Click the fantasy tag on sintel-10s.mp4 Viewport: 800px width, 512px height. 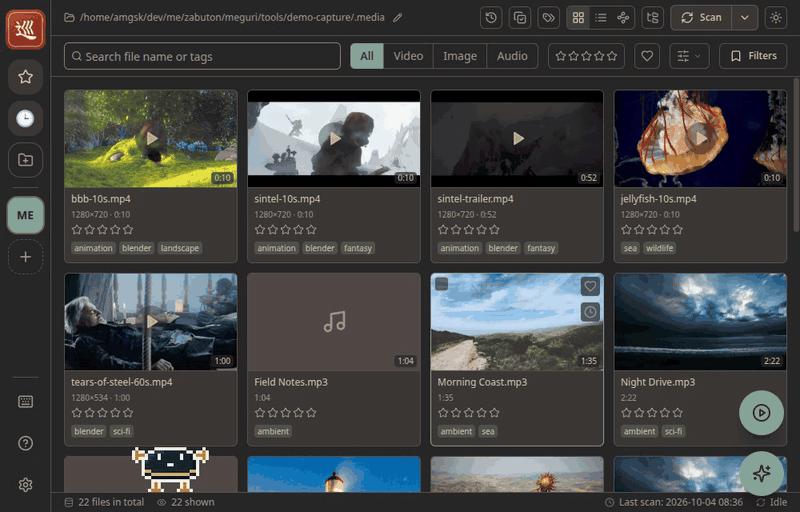(x=358, y=248)
